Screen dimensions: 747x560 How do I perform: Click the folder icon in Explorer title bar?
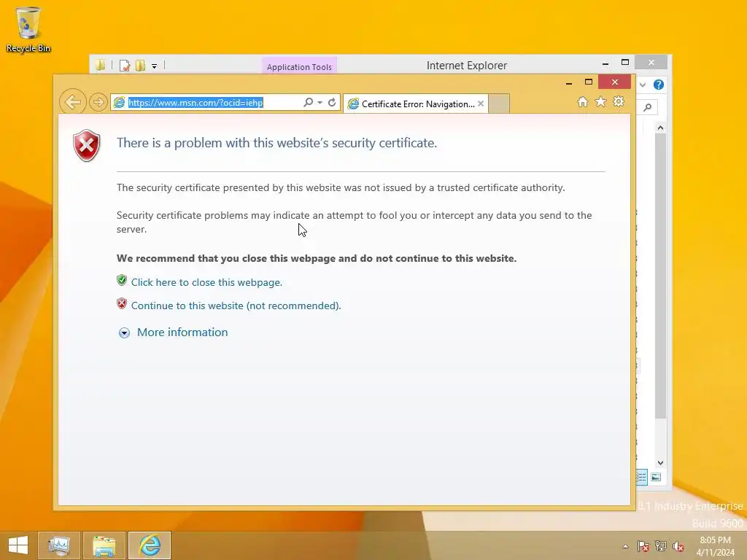pos(100,65)
